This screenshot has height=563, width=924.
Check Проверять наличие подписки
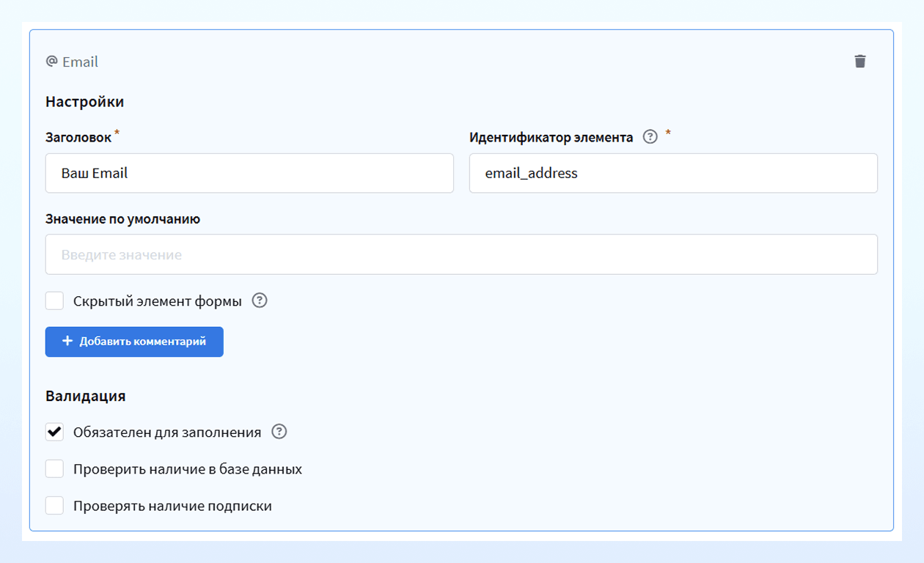coord(54,505)
